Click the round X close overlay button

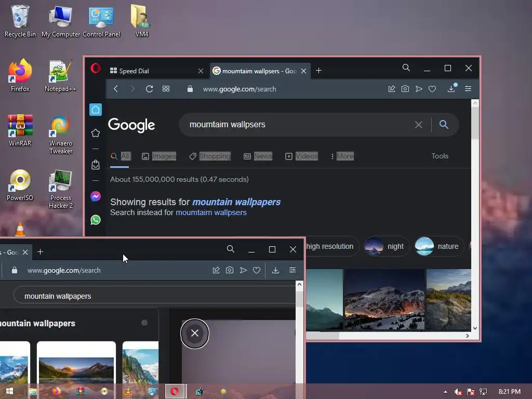point(195,333)
